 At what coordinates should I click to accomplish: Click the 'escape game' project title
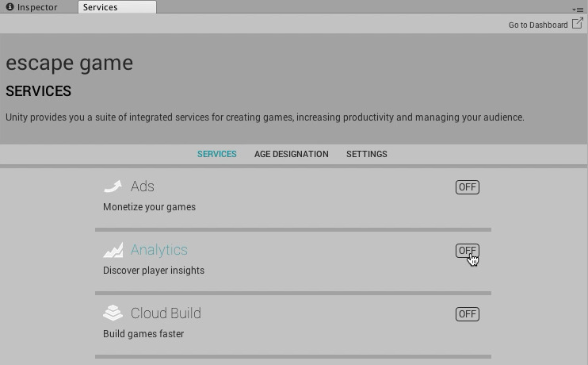[x=69, y=63]
